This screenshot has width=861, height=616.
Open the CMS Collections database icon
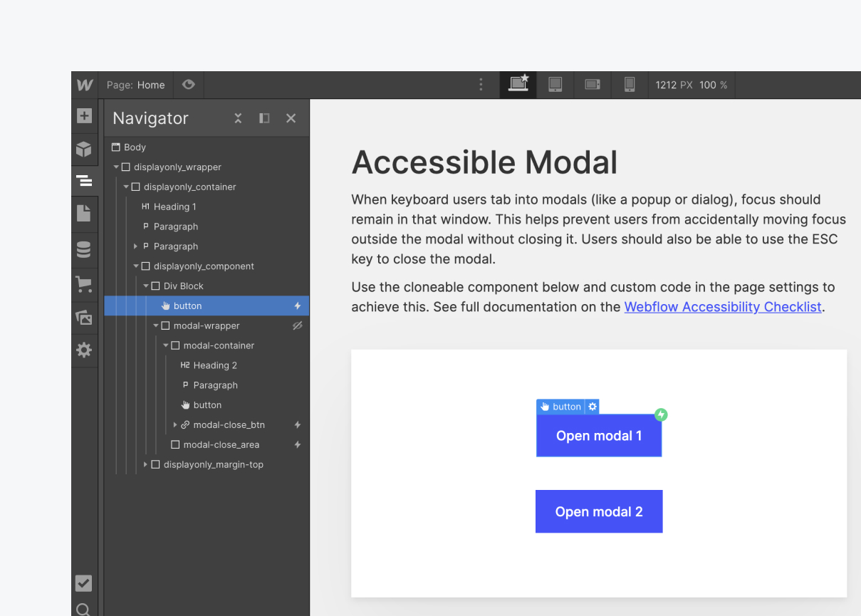pos(84,250)
